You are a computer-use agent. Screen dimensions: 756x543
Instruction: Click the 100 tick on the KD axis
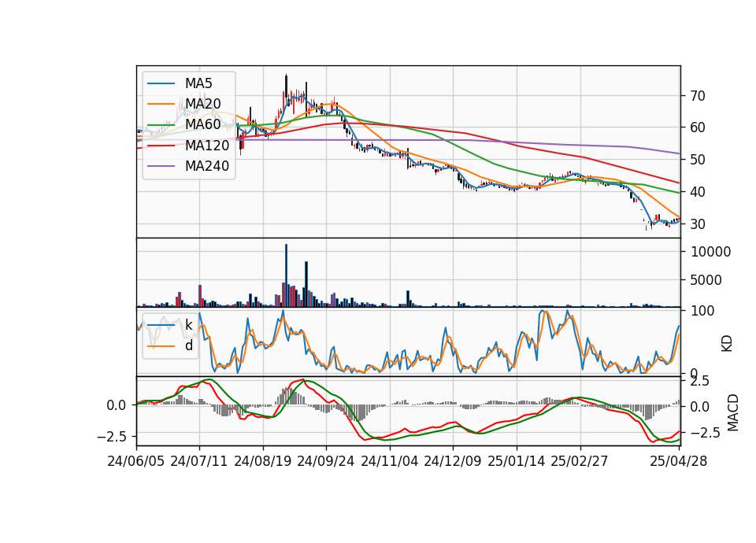(702, 311)
